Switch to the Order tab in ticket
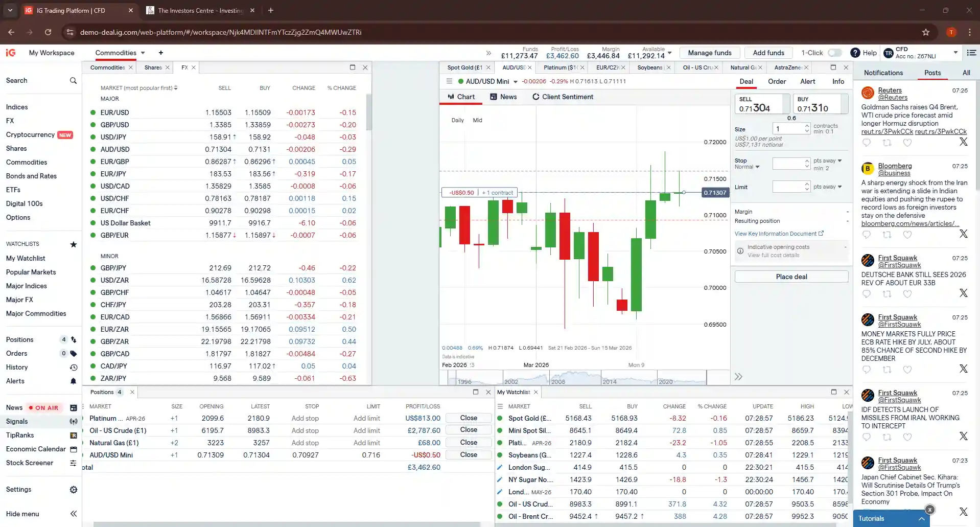The width and height of the screenshot is (980, 527). [777, 81]
